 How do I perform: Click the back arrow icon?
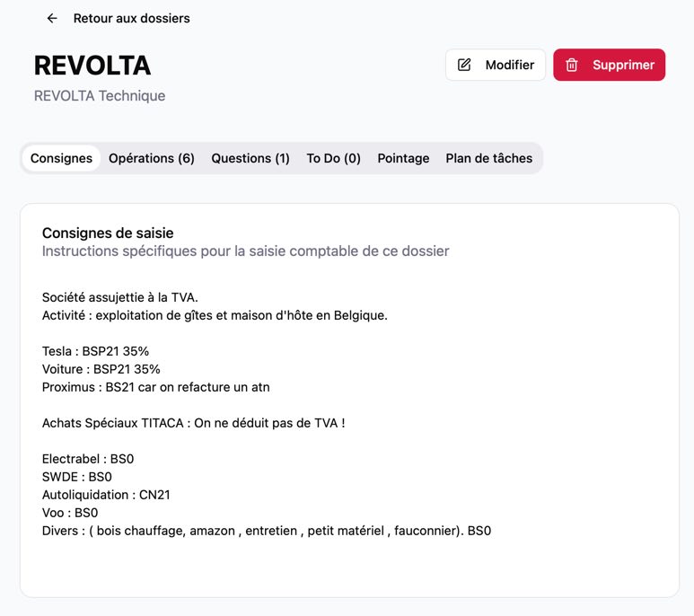click(52, 18)
